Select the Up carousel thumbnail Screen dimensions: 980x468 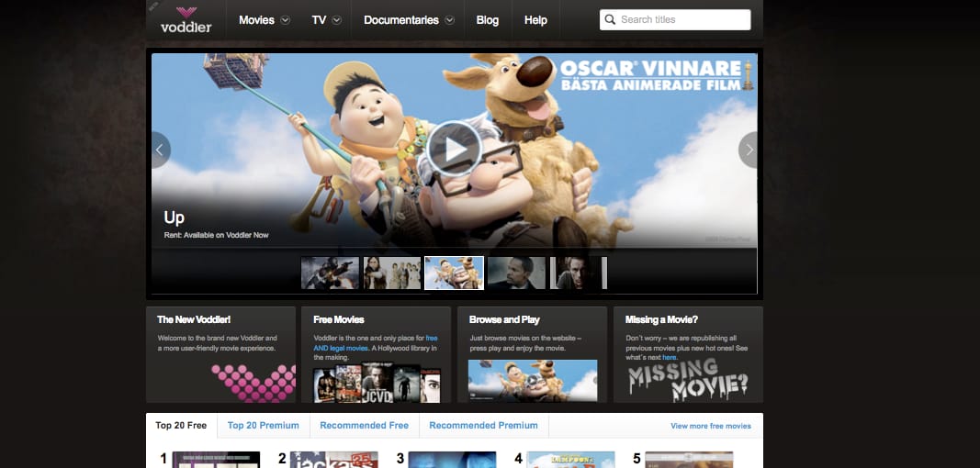coord(455,273)
